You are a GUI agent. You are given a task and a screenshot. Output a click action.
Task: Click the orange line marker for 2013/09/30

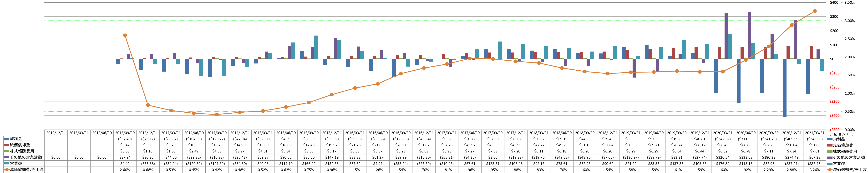(x=125, y=35)
